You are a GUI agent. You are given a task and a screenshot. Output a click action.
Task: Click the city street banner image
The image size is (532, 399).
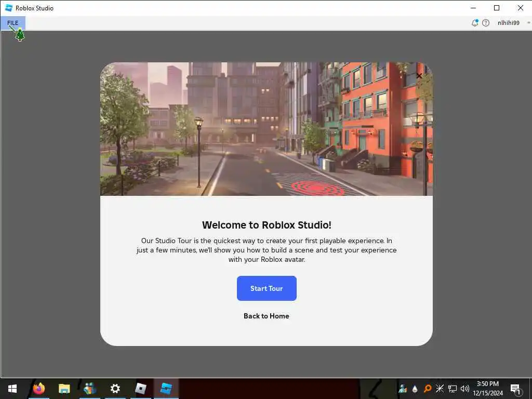tap(267, 129)
